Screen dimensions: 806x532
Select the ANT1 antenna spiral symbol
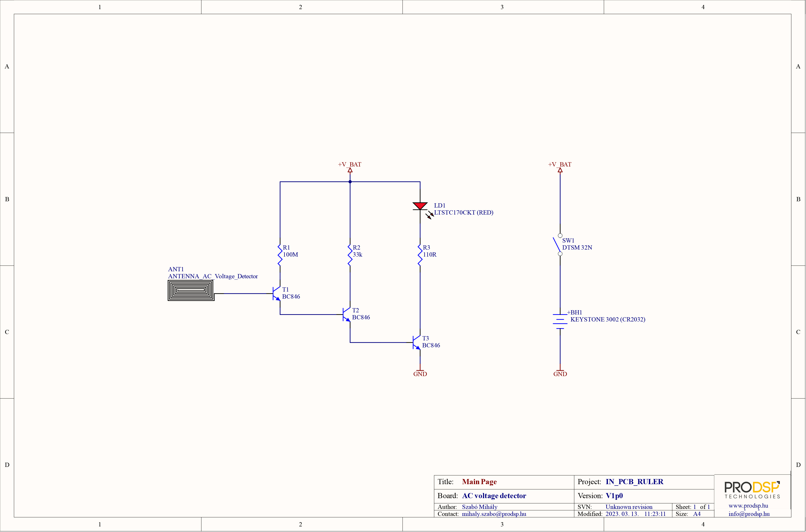[x=191, y=290]
